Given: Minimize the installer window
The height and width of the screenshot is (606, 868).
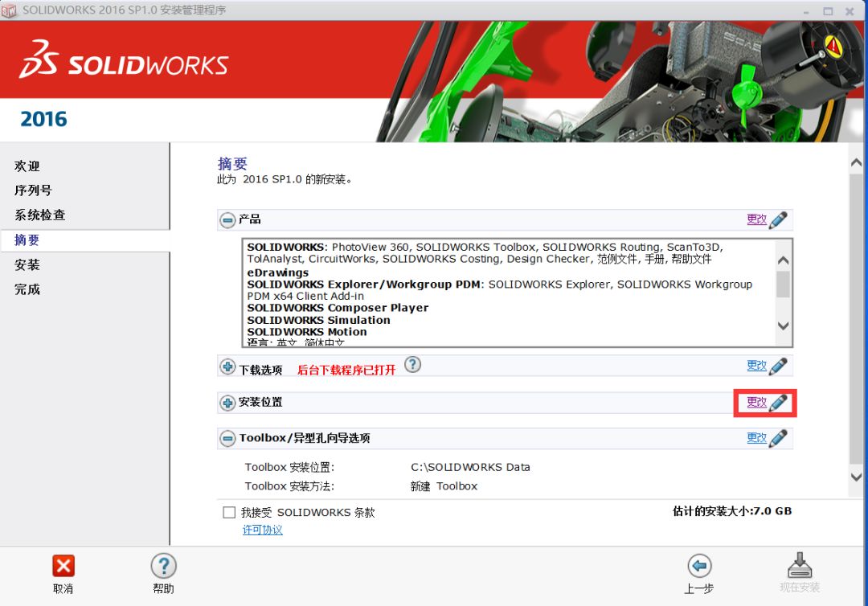Looking at the screenshot, I should 806,11.
